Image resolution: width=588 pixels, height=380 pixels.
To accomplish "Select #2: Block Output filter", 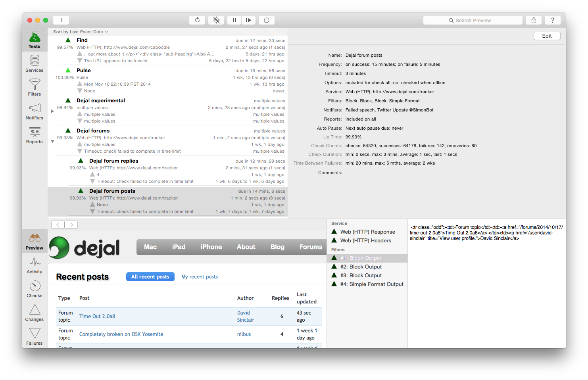I will click(x=367, y=267).
